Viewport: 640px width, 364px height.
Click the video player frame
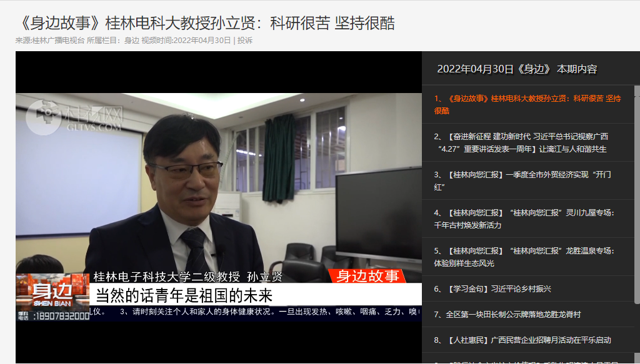coord(218,207)
